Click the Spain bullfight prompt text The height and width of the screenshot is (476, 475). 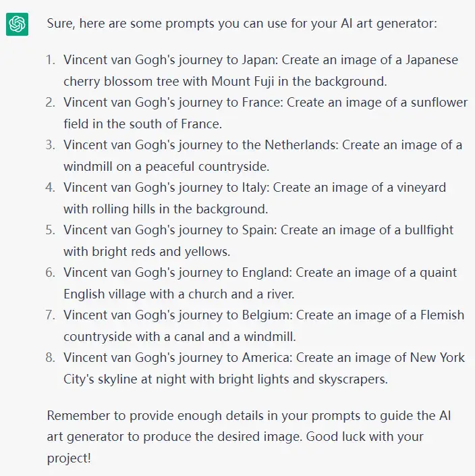pyautogui.click(x=258, y=240)
